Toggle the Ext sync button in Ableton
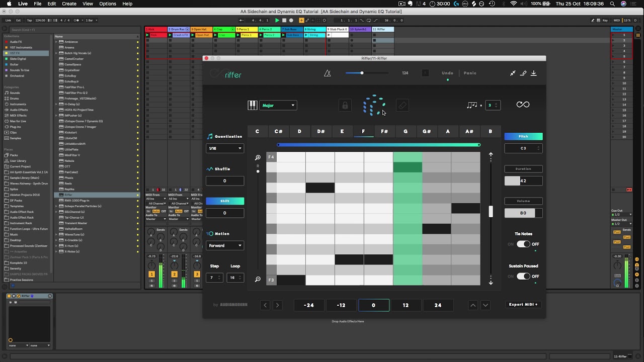 tap(19, 20)
